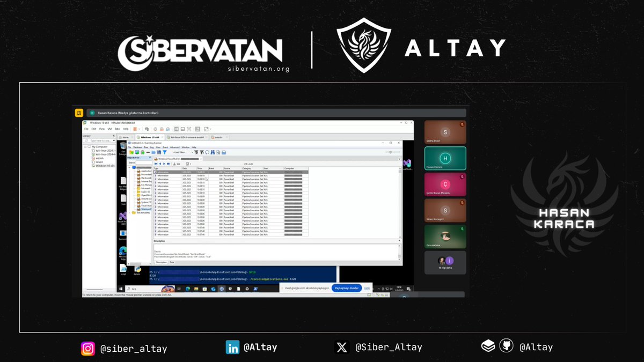
Task: Select Windows 10 x64 in Library tree
Action: [103, 166]
